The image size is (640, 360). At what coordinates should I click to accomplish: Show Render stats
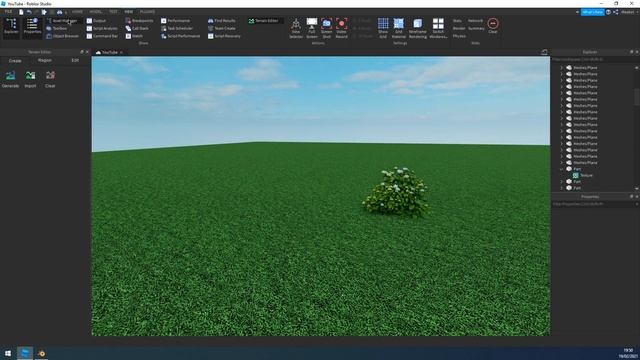pyautogui.click(x=459, y=29)
